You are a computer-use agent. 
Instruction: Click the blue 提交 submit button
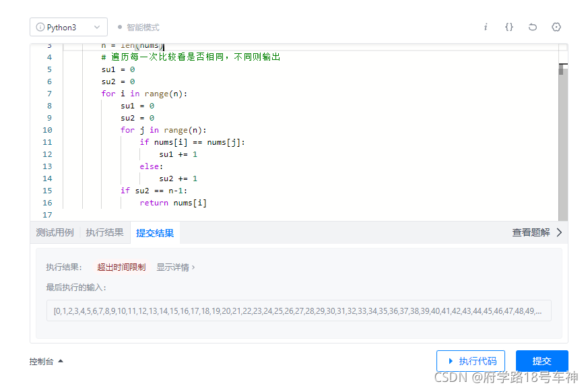pos(542,361)
